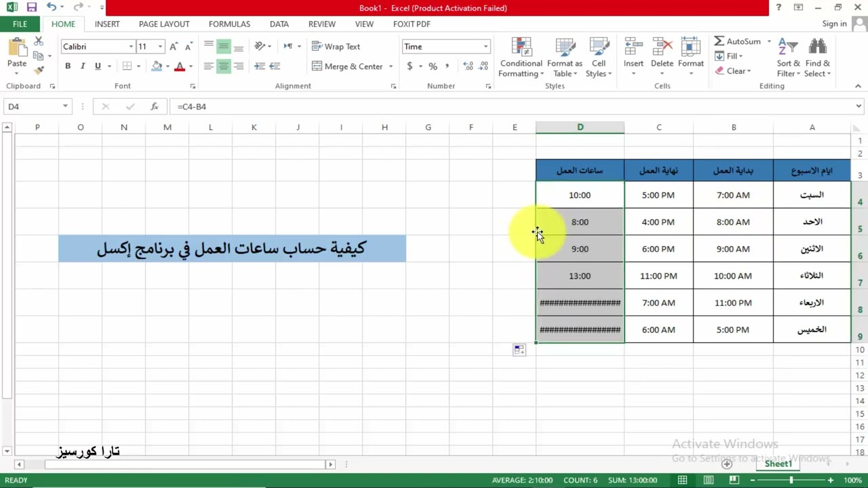
Task: Apply Comma Style number format
Action: click(447, 66)
